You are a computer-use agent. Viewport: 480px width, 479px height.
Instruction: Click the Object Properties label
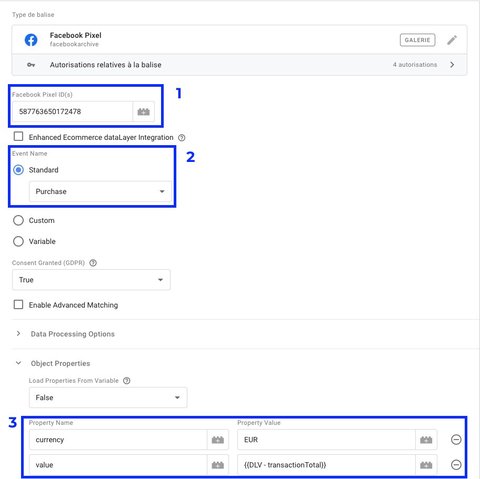(x=60, y=363)
